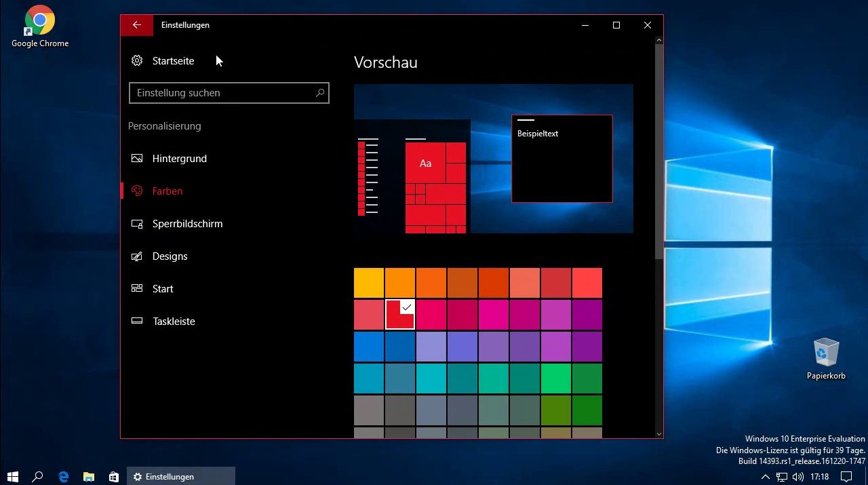Open the Windows Store taskbar icon

click(x=114, y=477)
